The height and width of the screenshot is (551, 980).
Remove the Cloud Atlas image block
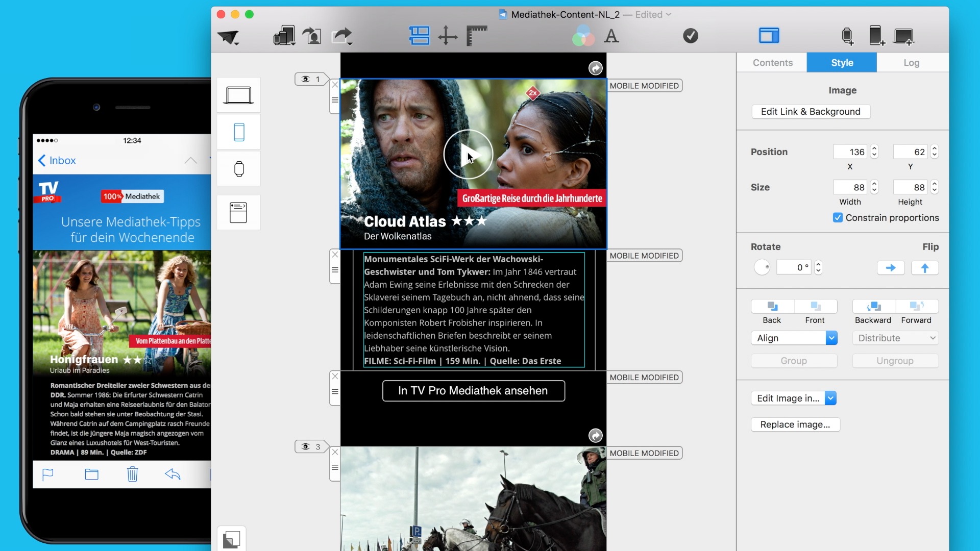pos(335,85)
